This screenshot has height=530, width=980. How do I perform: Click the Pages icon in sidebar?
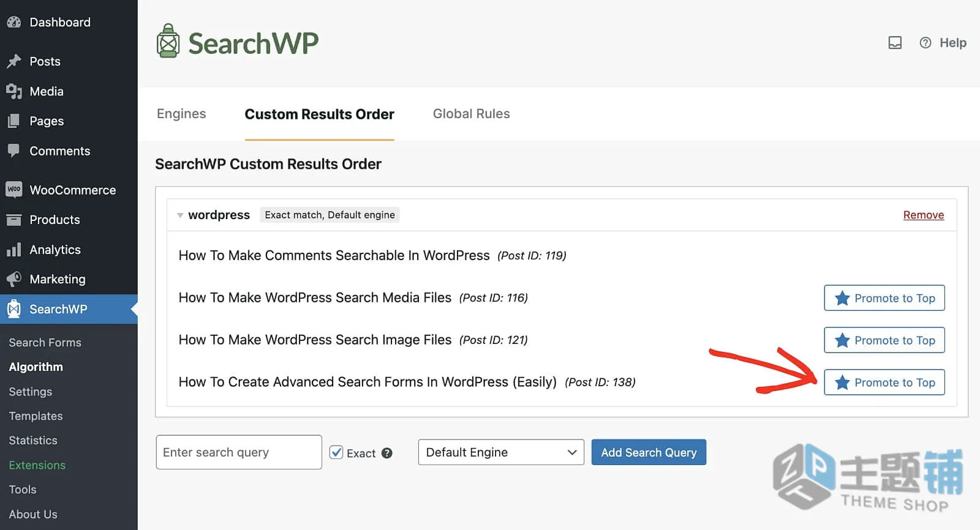[x=14, y=121]
